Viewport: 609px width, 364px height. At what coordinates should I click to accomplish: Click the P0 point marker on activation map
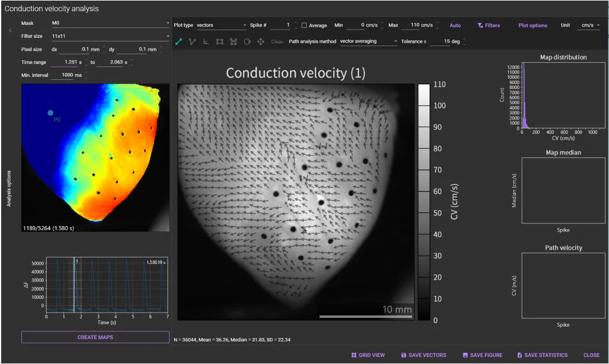pos(50,112)
